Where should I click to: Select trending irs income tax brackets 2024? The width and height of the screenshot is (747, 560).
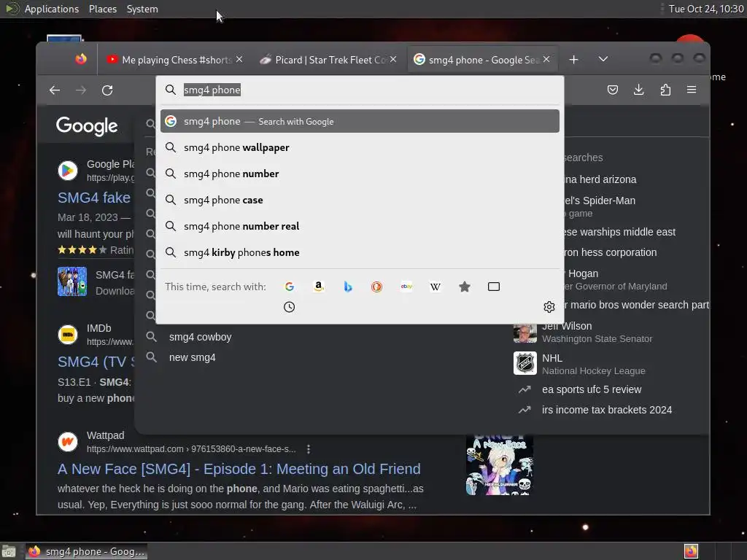pyautogui.click(x=607, y=410)
